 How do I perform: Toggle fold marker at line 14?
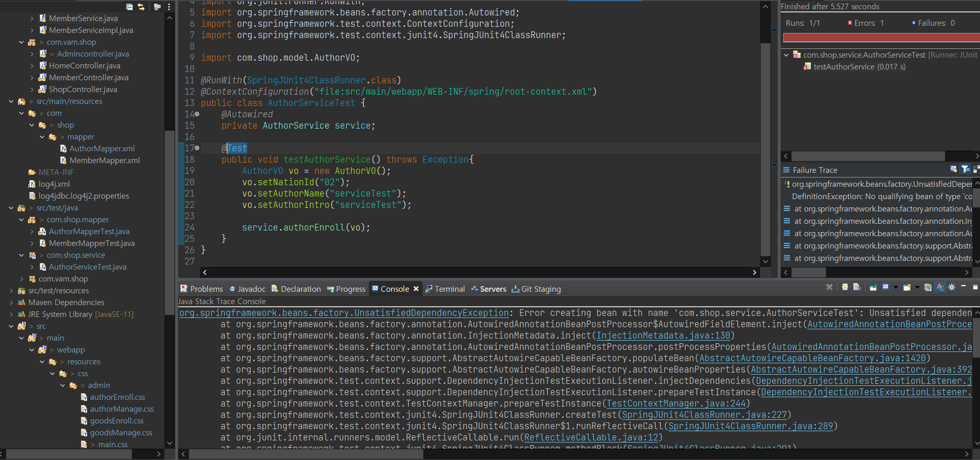tap(197, 114)
